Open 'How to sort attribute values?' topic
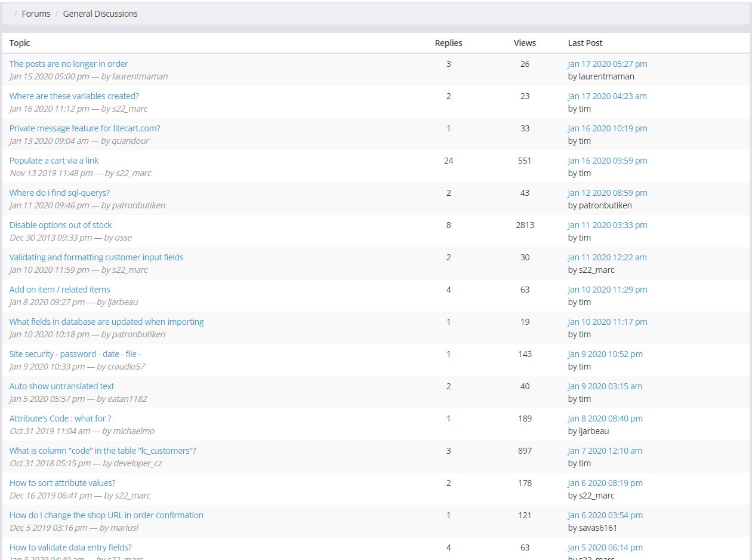Image resolution: width=752 pixels, height=560 pixels. tap(62, 483)
